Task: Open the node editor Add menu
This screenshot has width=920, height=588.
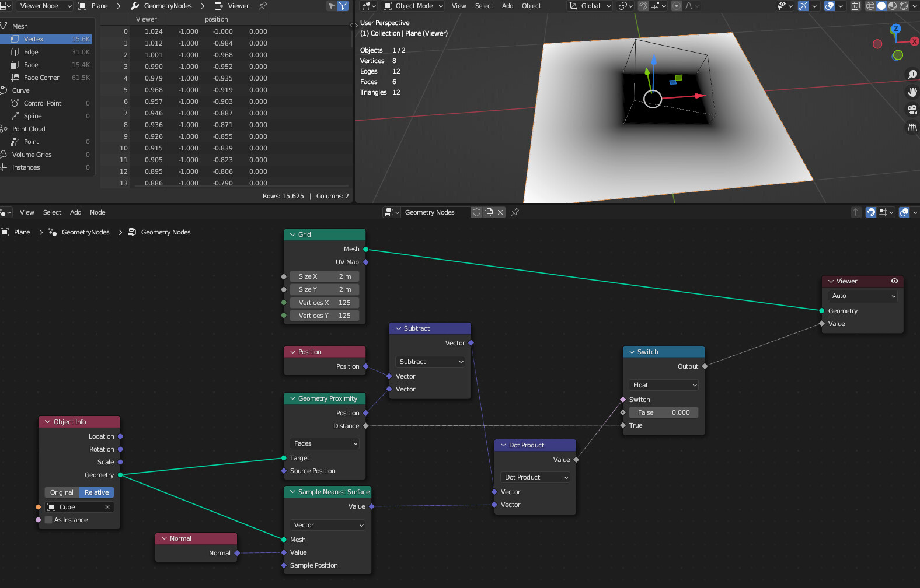Action: click(x=75, y=212)
